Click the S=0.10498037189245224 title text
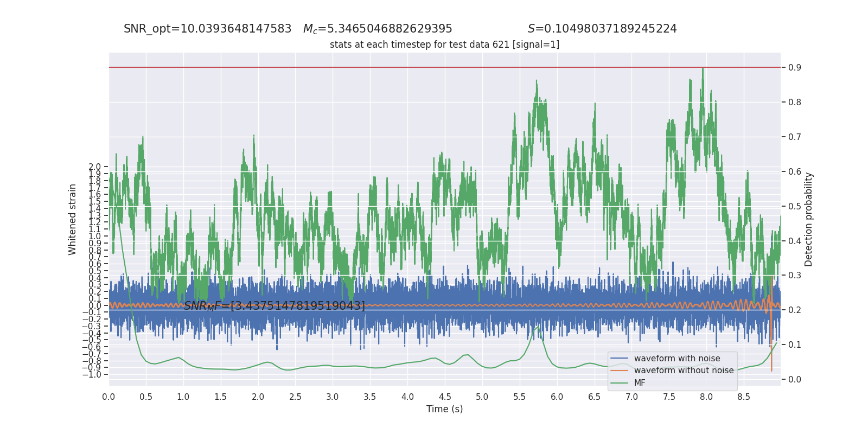The image size is (868, 434). (602, 29)
